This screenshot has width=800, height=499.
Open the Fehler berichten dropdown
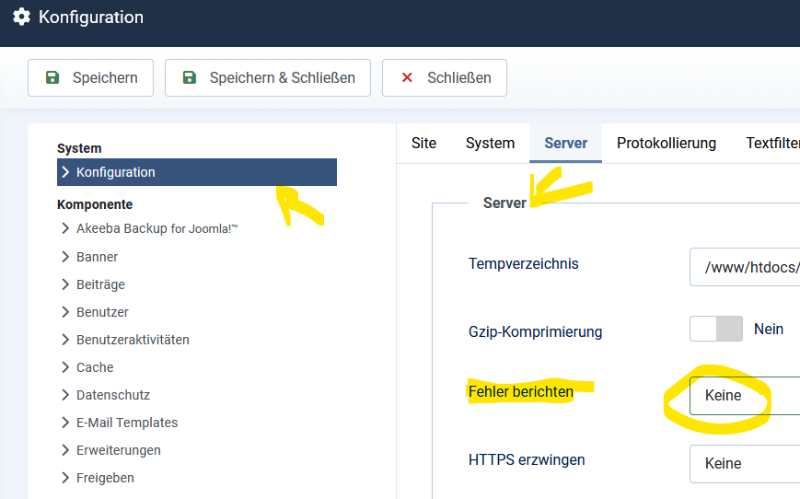click(745, 395)
